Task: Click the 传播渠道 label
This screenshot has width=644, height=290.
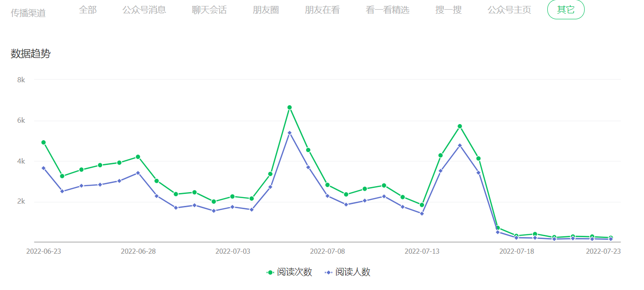Action: coord(28,13)
